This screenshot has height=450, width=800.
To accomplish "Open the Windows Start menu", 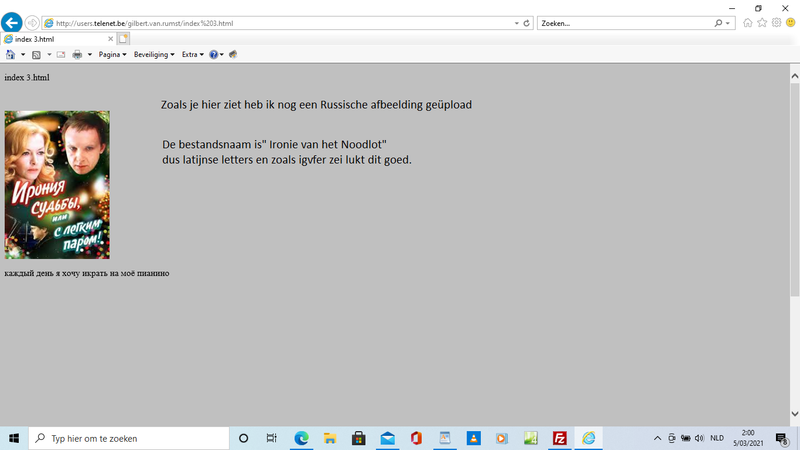I will click(14, 438).
